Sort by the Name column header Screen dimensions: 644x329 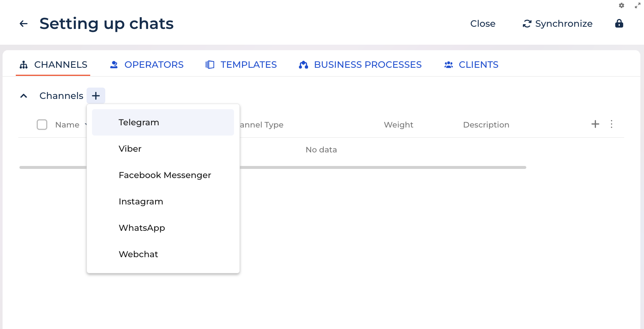67,125
